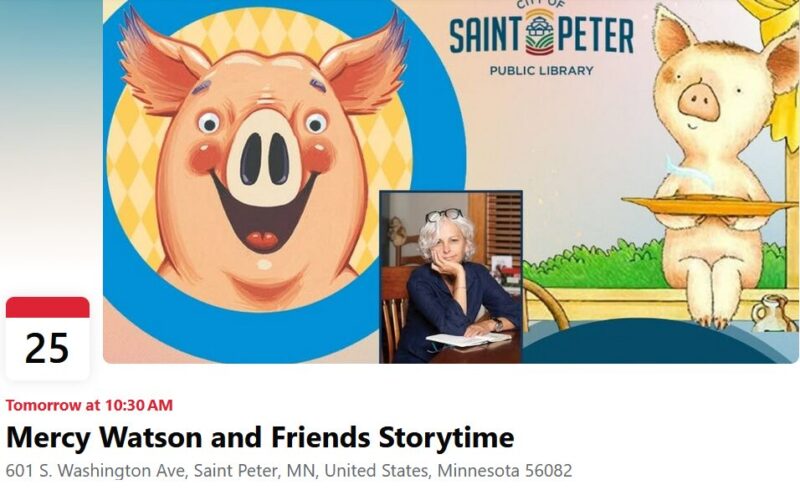Open the Mercy Watson and Friends Storytime title
Viewport: 800px width, 490px height.
tap(260, 437)
